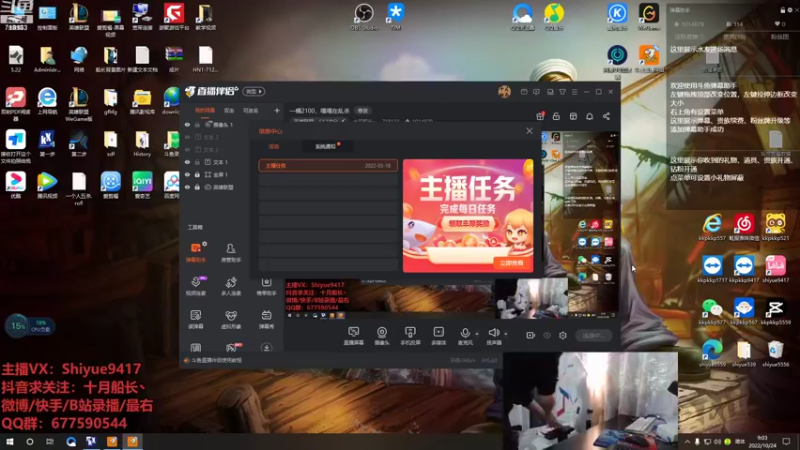
Task: Close the message center dialog
Action: (x=529, y=131)
